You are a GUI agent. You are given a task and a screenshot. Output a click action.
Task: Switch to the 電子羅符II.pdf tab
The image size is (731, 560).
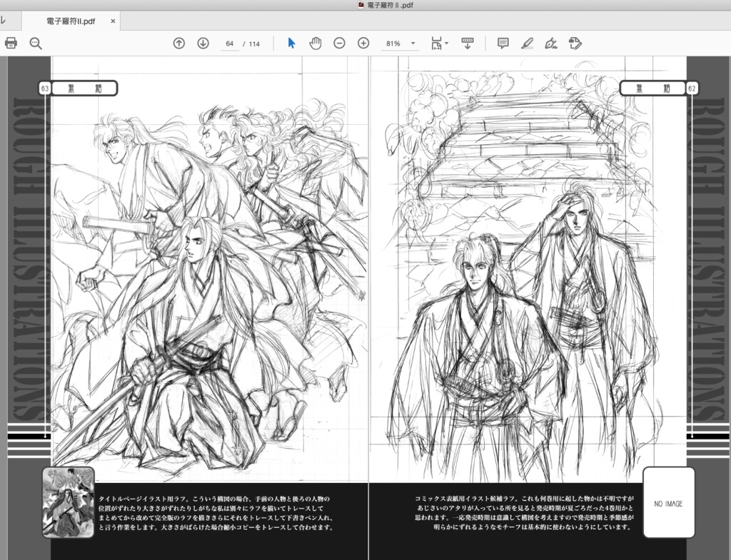pyautogui.click(x=71, y=21)
